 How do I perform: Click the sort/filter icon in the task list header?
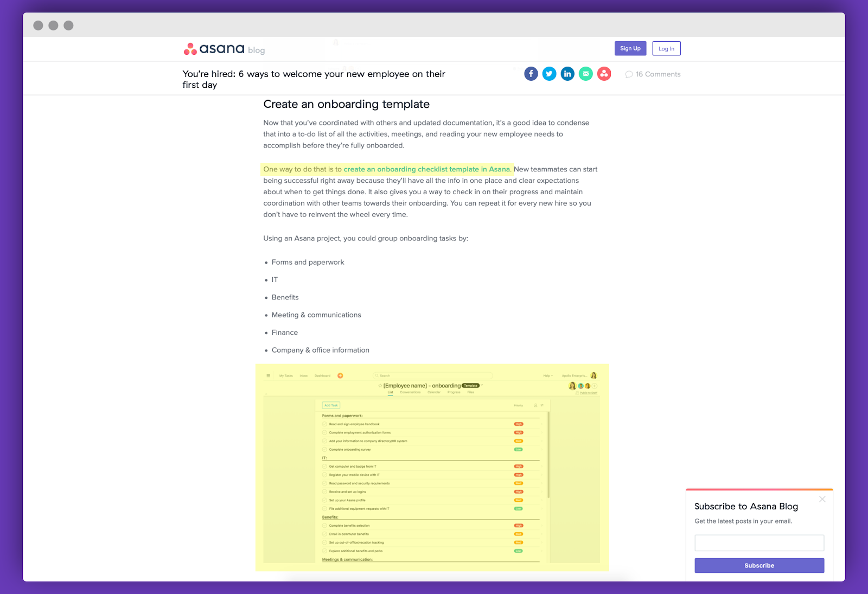542,405
